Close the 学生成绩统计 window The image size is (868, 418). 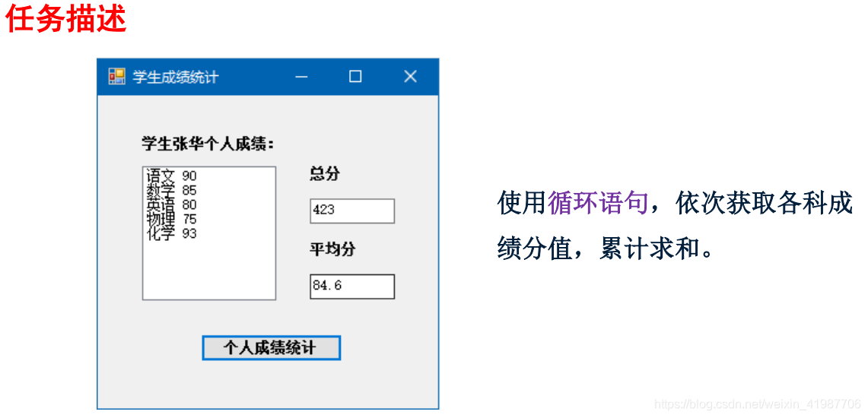(410, 77)
